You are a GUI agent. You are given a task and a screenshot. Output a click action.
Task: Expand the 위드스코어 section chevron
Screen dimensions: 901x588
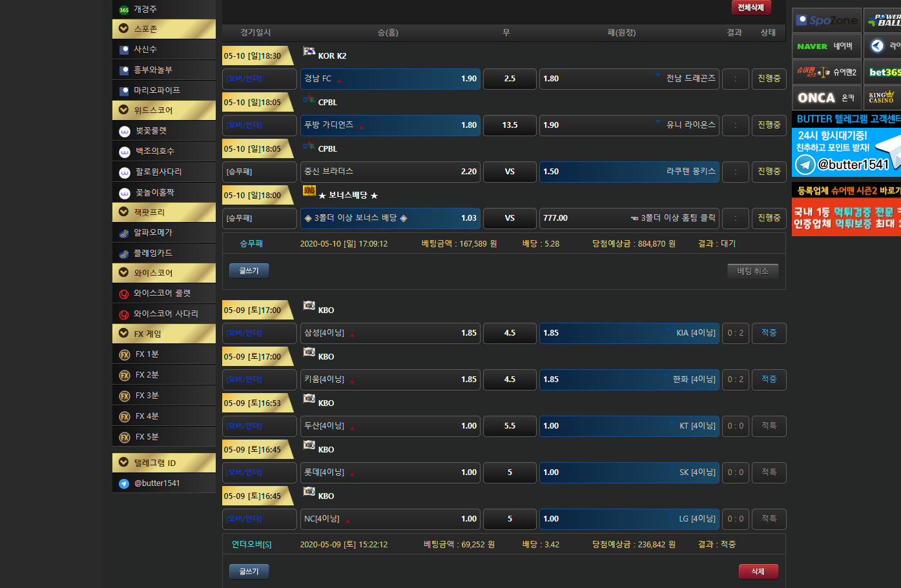point(124,110)
